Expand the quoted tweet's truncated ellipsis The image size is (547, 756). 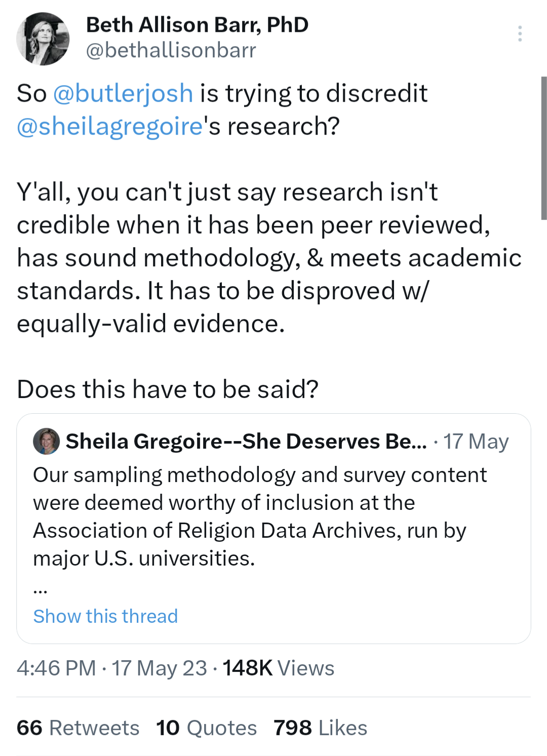point(40,589)
